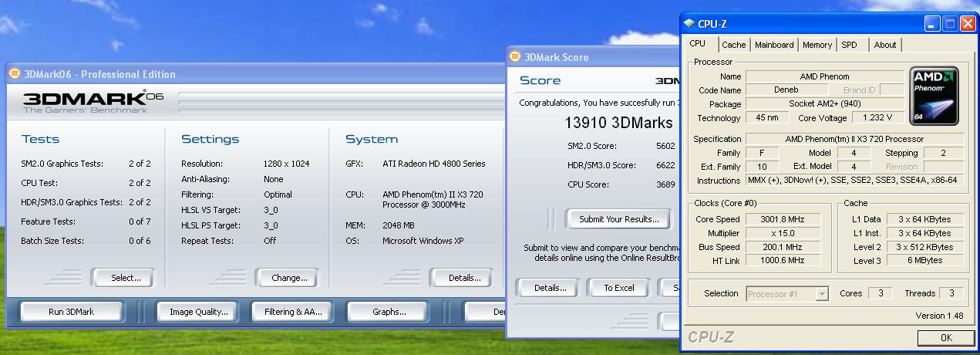
Task: Minimize the CPU-Z window
Action: pyautogui.click(x=933, y=24)
